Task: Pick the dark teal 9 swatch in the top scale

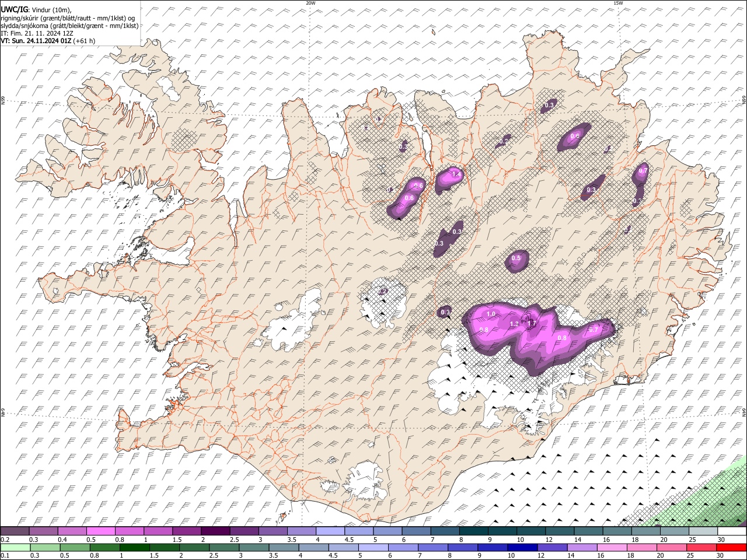Action: tap(474, 531)
